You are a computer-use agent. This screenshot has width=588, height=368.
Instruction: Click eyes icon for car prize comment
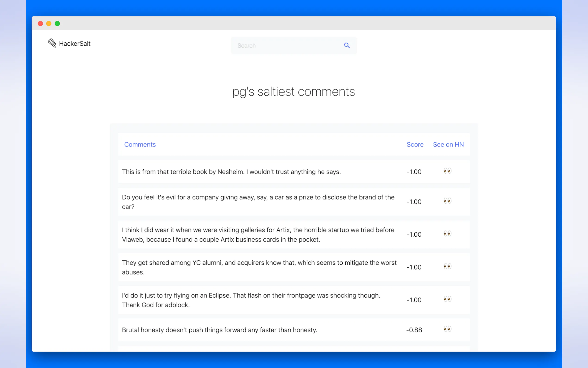point(447,201)
